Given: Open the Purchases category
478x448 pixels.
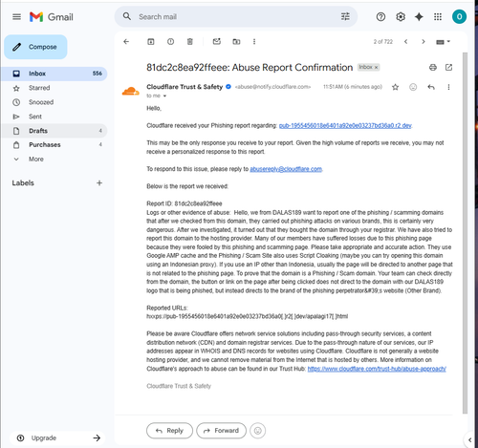Looking at the screenshot, I should point(54,145).
